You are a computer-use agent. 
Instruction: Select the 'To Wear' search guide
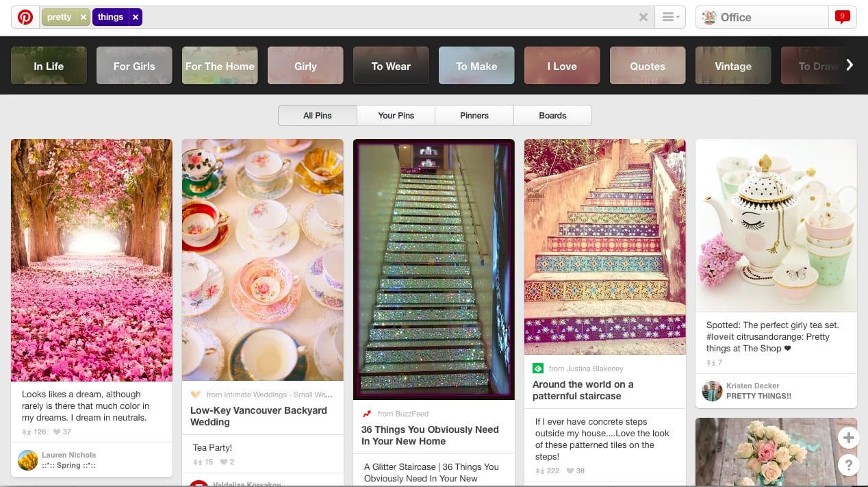click(391, 66)
